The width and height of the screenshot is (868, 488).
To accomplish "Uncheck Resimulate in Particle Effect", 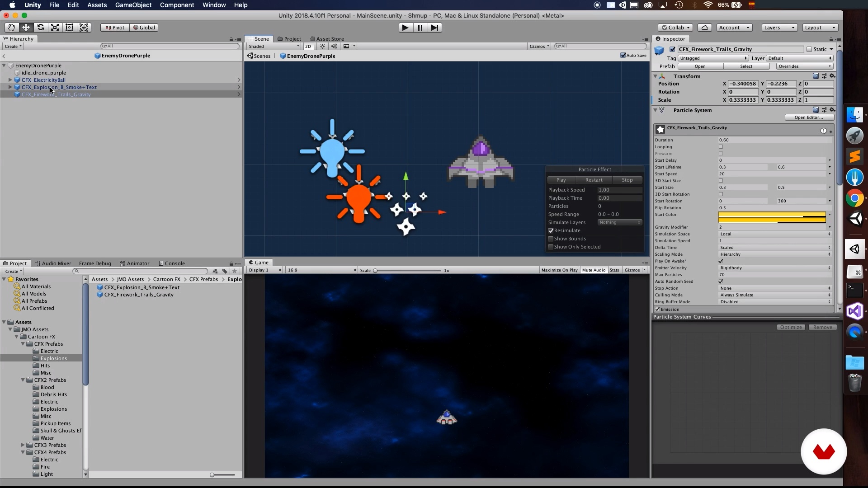I will (551, 230).
